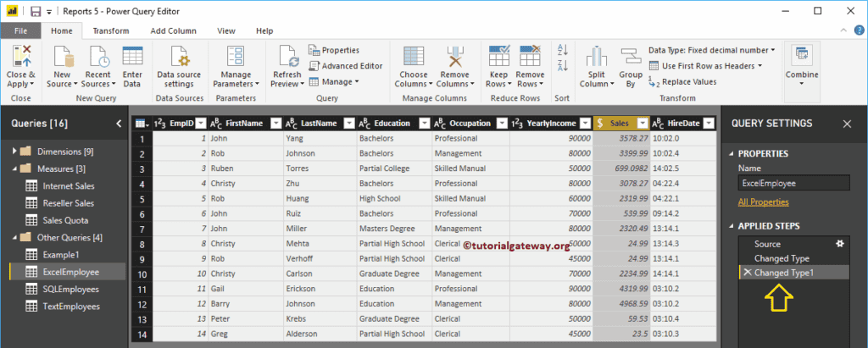Open the Quick Access Toolbar customize dropdown

coord(49,11)
